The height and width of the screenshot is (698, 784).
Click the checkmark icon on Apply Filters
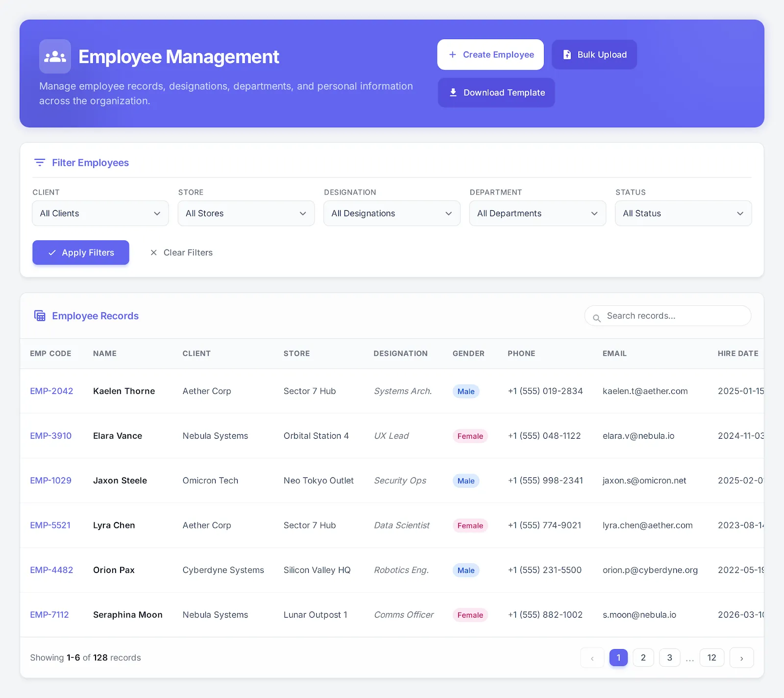[51, 252]
